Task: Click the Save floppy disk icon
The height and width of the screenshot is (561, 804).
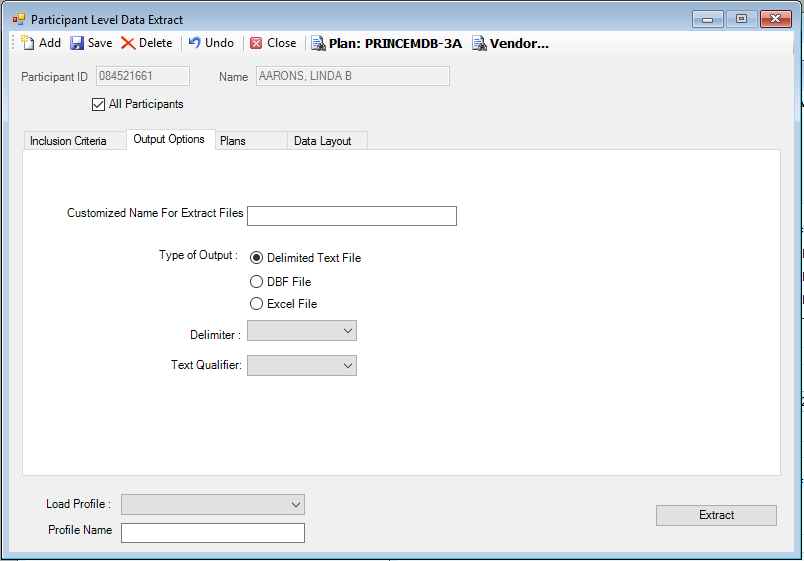Action: click(x=78, y=43)
